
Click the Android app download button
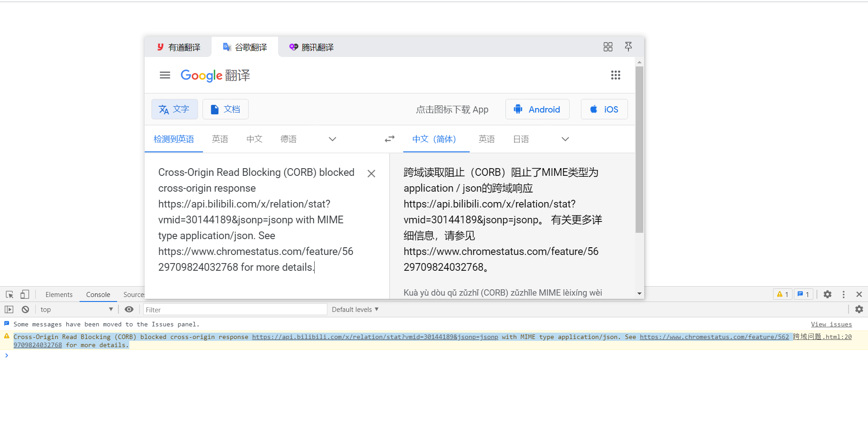pos(537,109)
